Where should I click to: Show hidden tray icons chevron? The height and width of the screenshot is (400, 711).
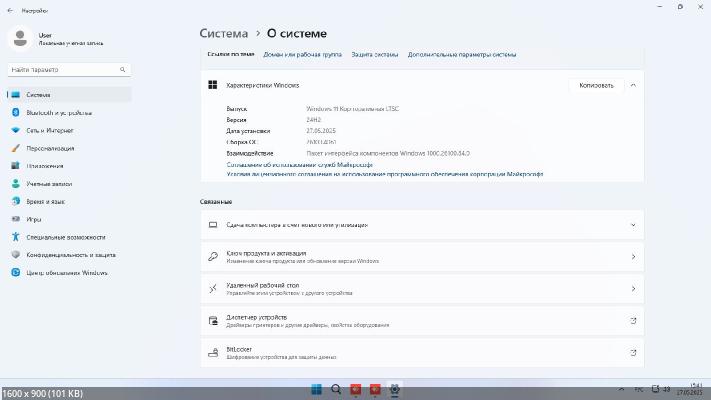621,389
